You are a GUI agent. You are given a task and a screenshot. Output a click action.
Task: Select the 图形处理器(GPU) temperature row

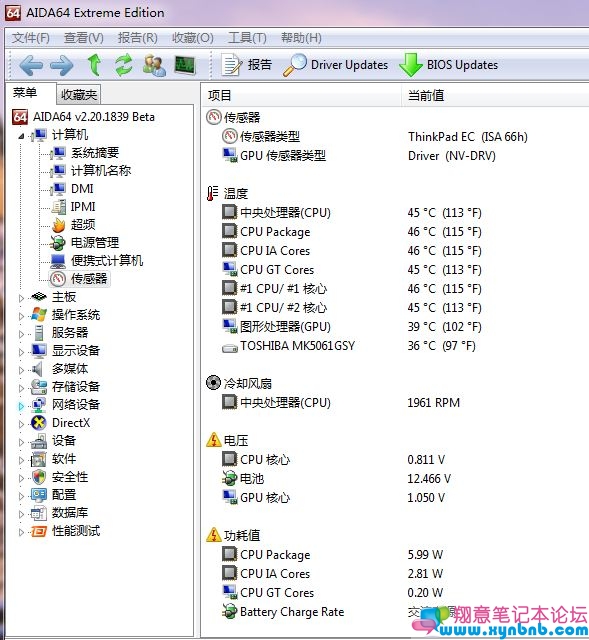point(352,327)
